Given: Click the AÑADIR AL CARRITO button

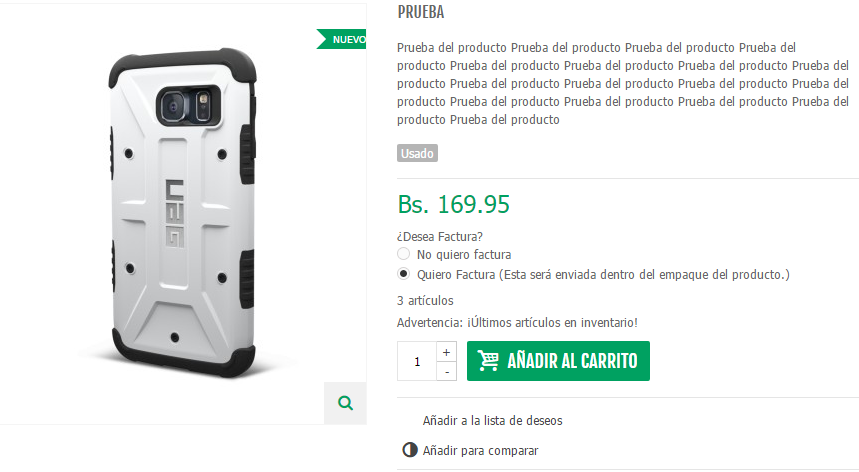Looking at the screenshot, I should tap(558, 361).
